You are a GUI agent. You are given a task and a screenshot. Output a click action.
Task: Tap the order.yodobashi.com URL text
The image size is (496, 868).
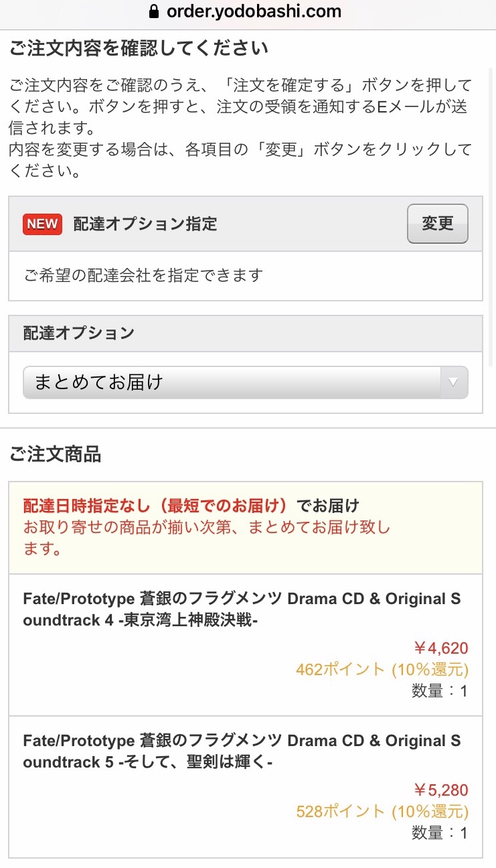tap(254, 11)
